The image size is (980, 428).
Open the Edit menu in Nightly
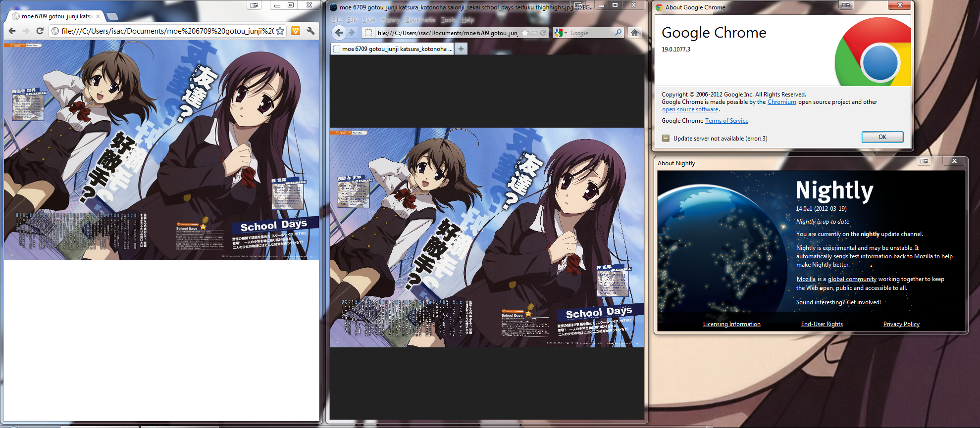tap(352, 20)
